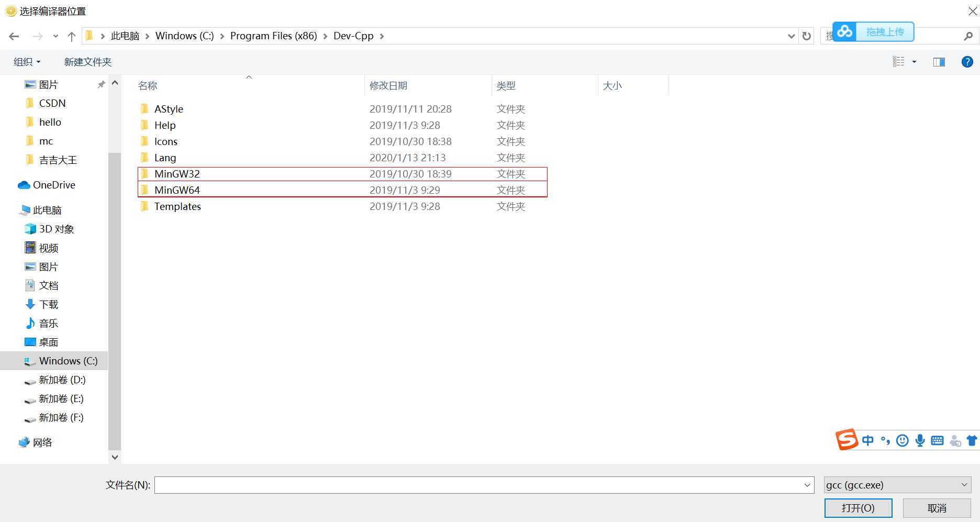Select 此电脑 in navigation pane

47,210
